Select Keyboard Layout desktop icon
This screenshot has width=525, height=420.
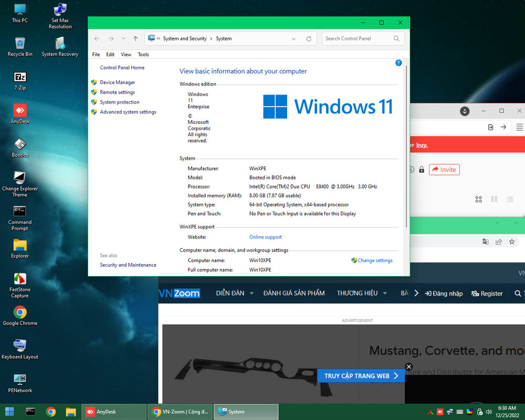coord(20,349)
